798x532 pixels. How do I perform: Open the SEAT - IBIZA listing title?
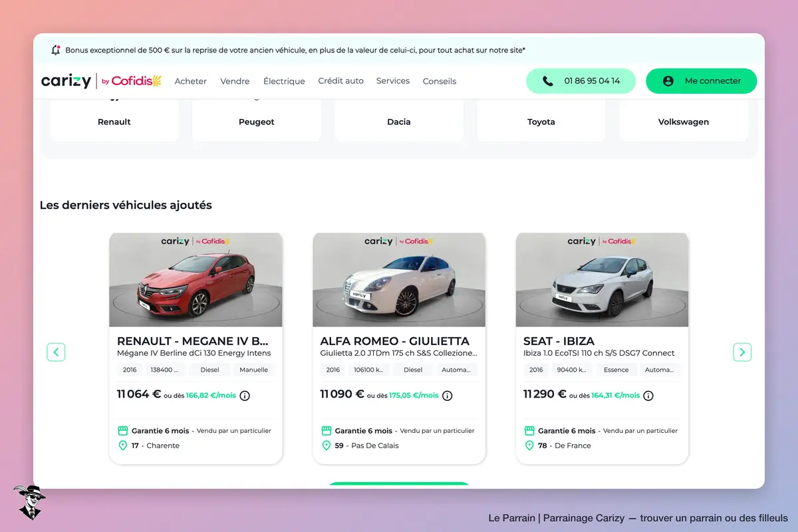click(x=559, y=341)
